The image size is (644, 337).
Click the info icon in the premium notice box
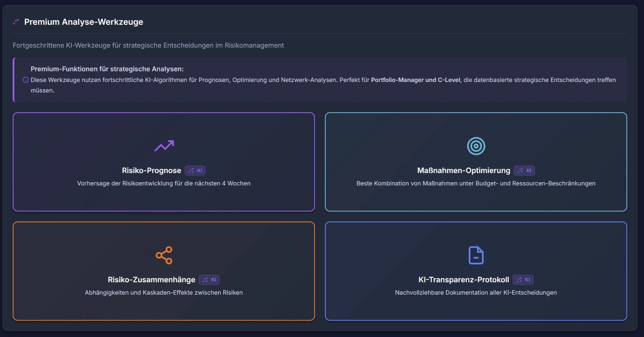click(x=26, y=80)
